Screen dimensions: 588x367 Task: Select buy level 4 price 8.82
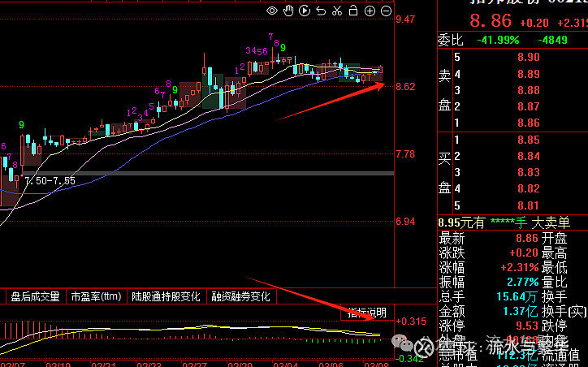tap(529, 188)
